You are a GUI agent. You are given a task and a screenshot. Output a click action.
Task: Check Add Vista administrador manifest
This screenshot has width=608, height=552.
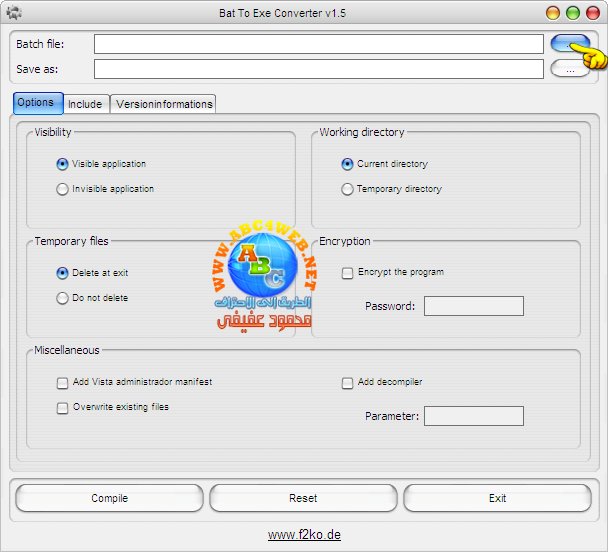tap(63, 383)
